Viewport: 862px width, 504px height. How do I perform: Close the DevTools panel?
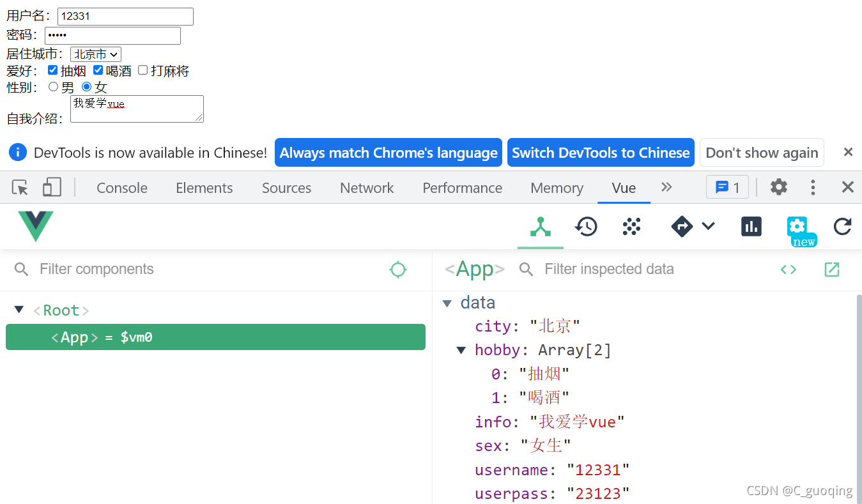(848, 187)
